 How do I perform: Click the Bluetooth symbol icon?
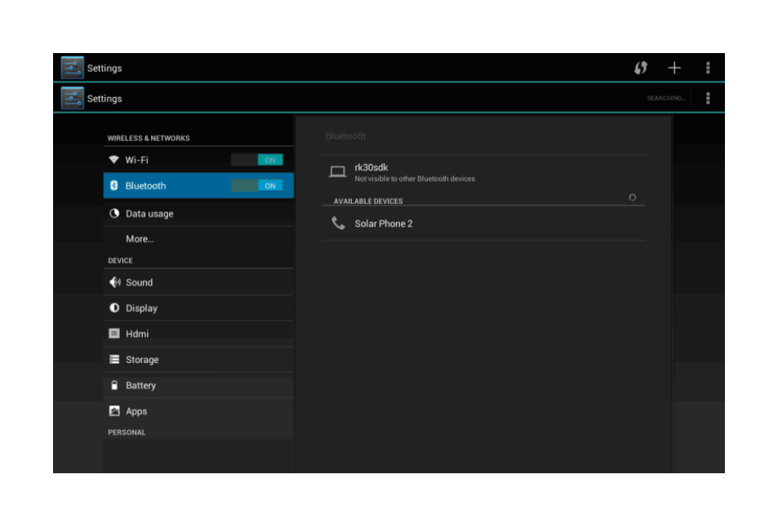click(113, 185)
